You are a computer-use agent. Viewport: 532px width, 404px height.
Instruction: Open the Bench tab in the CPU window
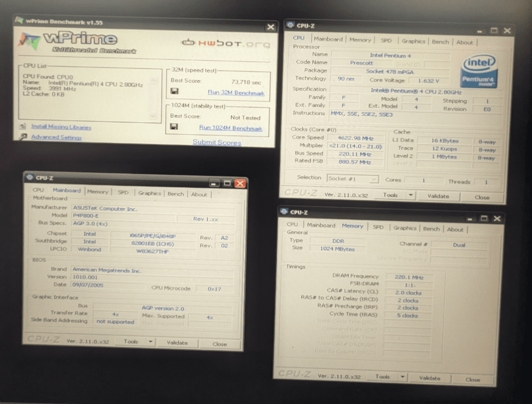click(440, 42)
